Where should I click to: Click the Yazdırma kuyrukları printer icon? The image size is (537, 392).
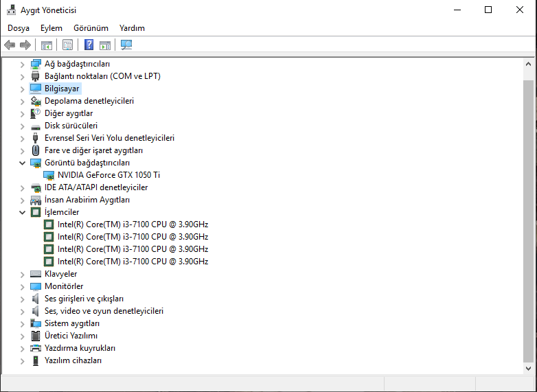36,348
